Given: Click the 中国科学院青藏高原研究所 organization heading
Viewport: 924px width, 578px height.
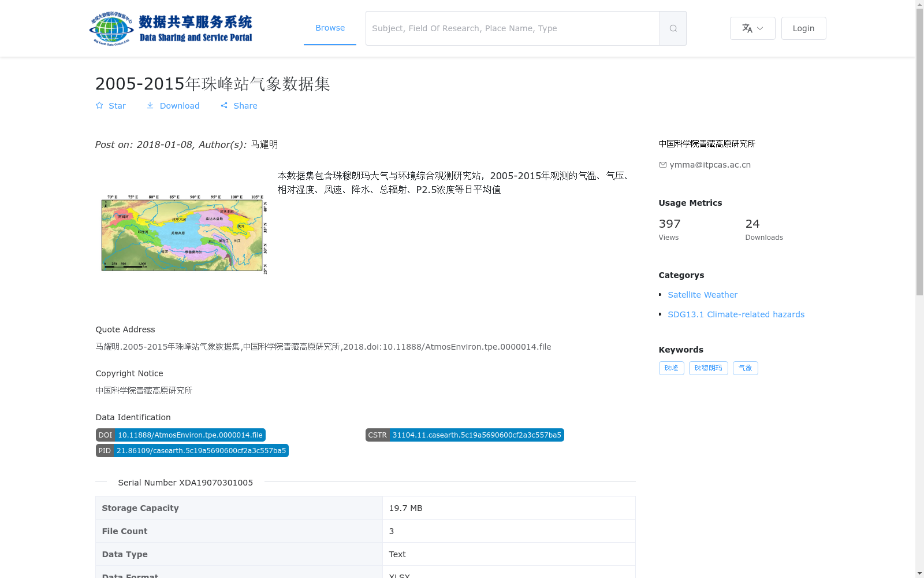Looking at the screenshot, I should (707, 144).
